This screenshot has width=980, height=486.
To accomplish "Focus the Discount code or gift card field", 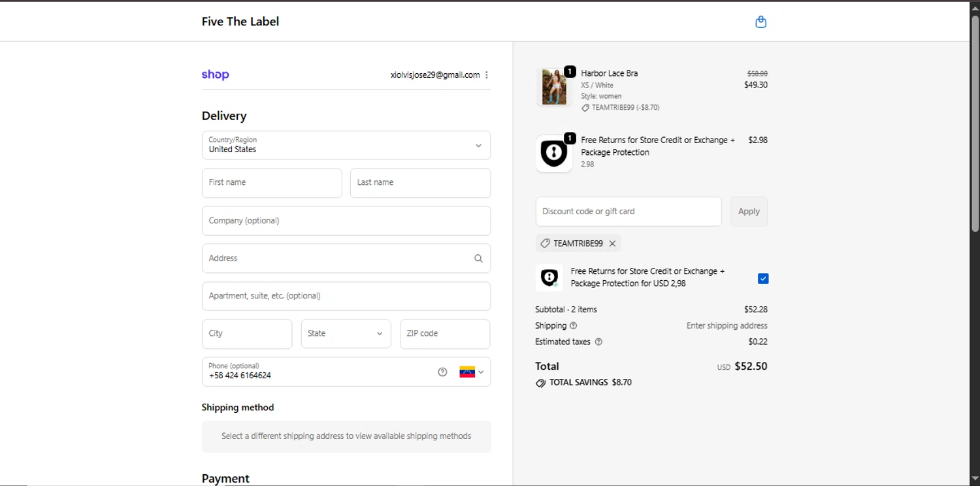I will (629, 212).
